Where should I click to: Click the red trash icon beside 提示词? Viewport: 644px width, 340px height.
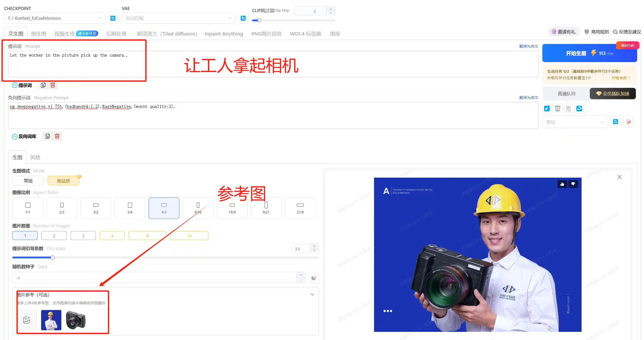pyautogui.click(x=53, y=85)
